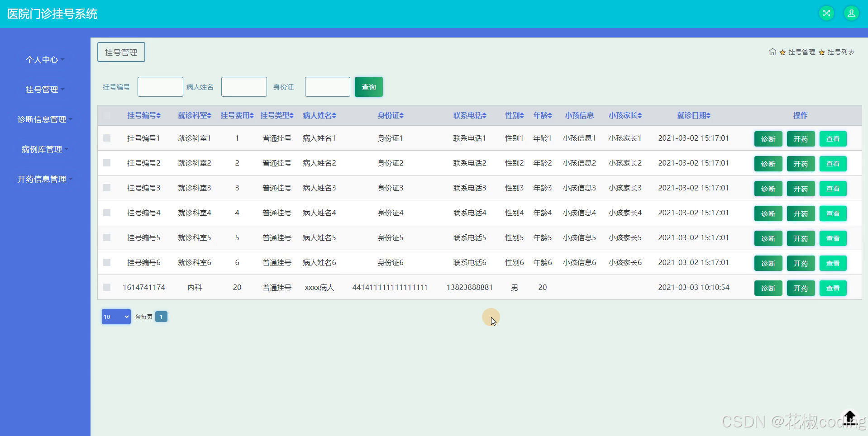Click the 内科 department cell
Screen dimensions: 868x436
[195, 287]
